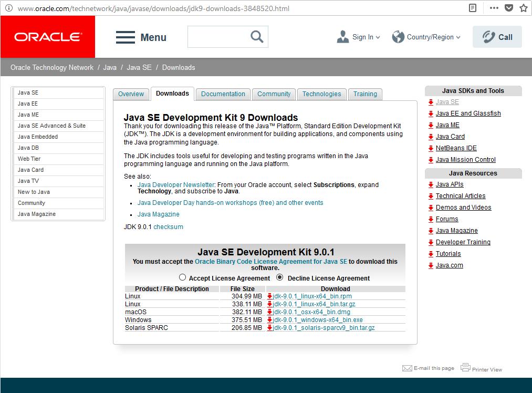Image resolution: width=532 pixels, height=393 pixels.
Task: Select Decline License Agreement radio button
Action: point(279,277)
